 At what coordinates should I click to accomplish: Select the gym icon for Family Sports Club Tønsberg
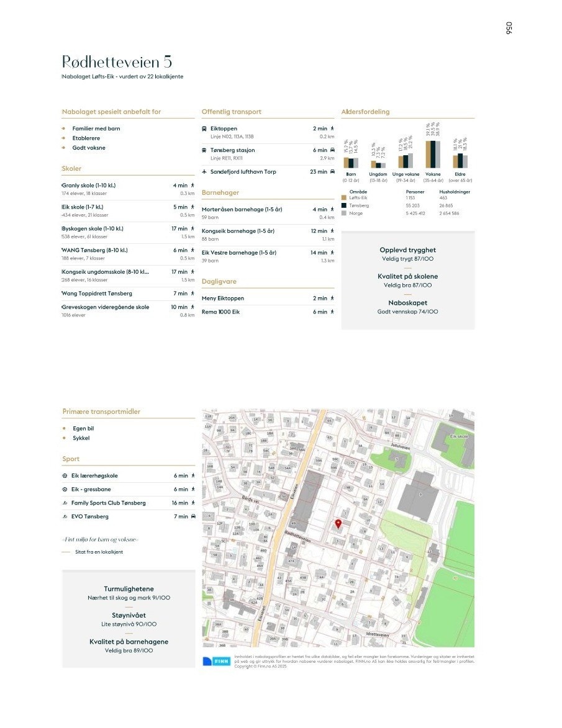coord(64,503)
